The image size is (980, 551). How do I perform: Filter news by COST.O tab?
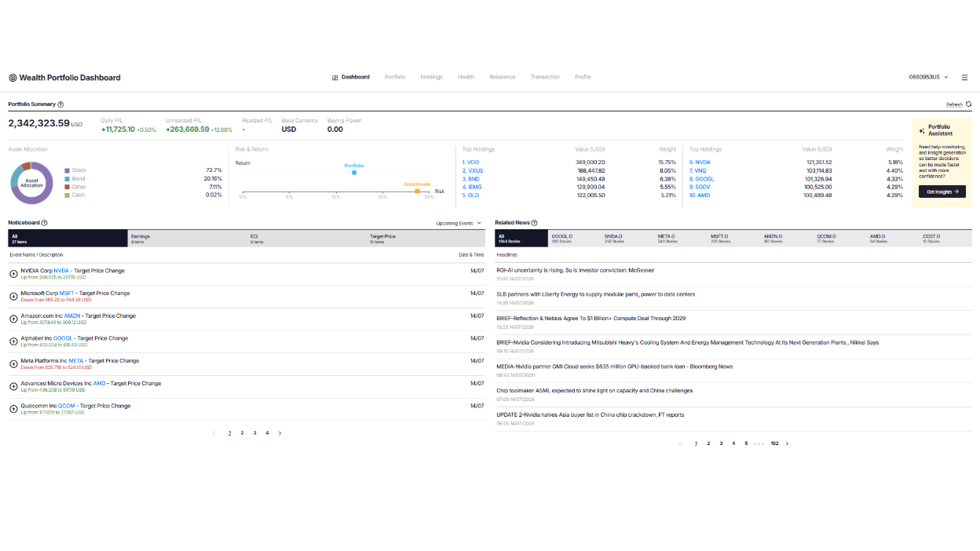click(945, 239)
